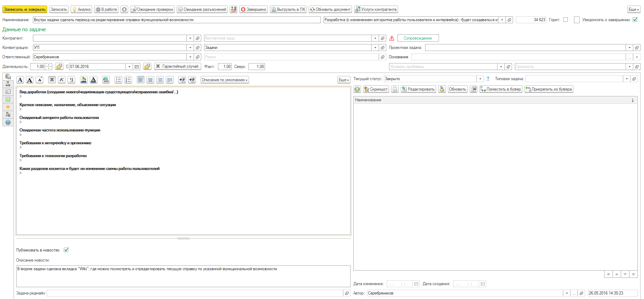Viewport: 644px width, 299px height.
Task: Increase indent in the description editor
Action: (x=182, y=80)
